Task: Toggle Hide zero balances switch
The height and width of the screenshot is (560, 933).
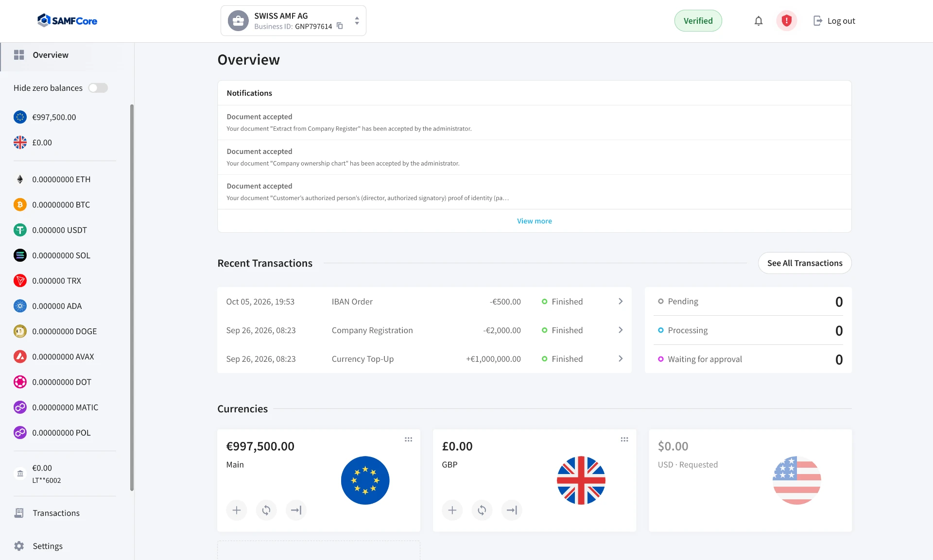Action: 98,88
